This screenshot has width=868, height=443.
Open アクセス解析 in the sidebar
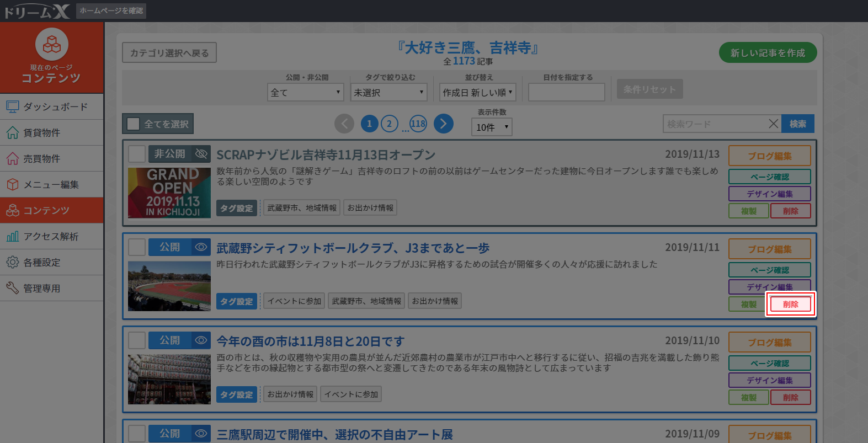[52, 236]
